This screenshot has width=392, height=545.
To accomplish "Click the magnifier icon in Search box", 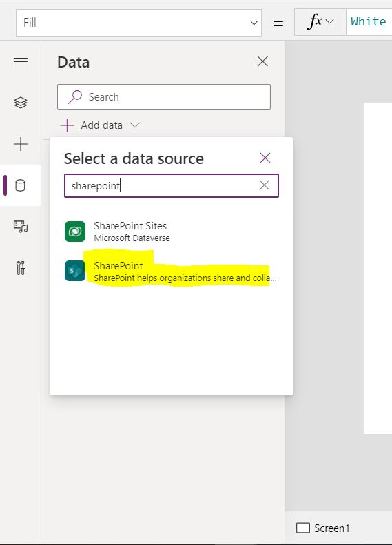I will (75, 97).
